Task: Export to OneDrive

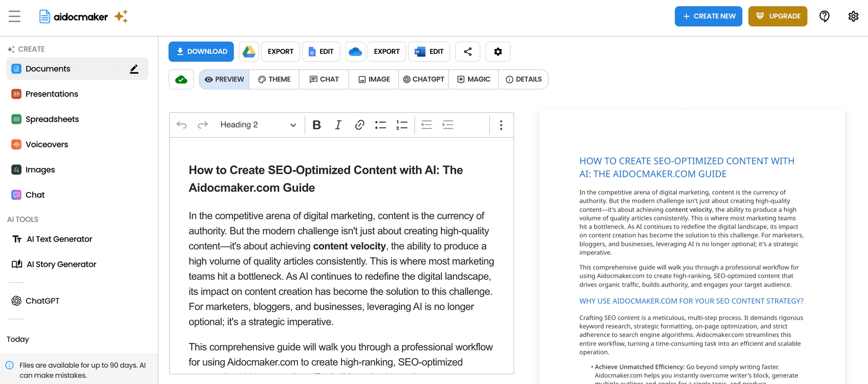Action: coord(387,52)
